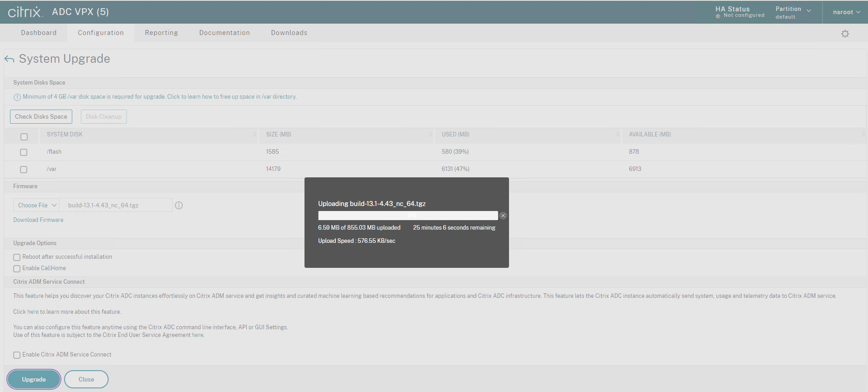Open the Partition default dropdown
The width and height of the screenshot is (868, 392).
(x=793, y=12)
